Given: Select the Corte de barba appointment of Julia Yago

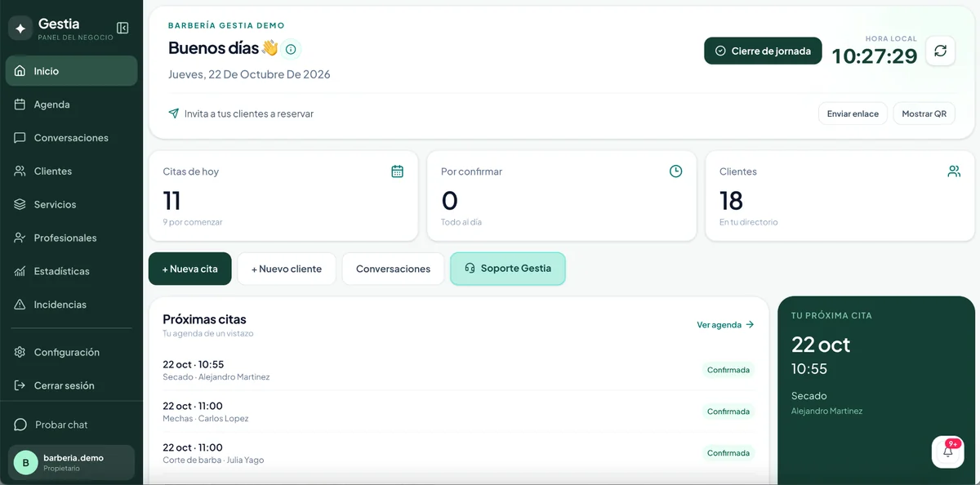Looking at the screenshot, I should (x=457, y=453).
